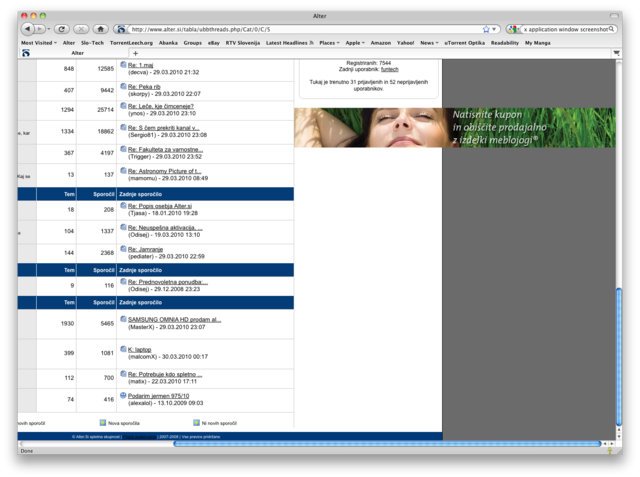
Task: Open the eBay bookmark
Action: (213, 43)
